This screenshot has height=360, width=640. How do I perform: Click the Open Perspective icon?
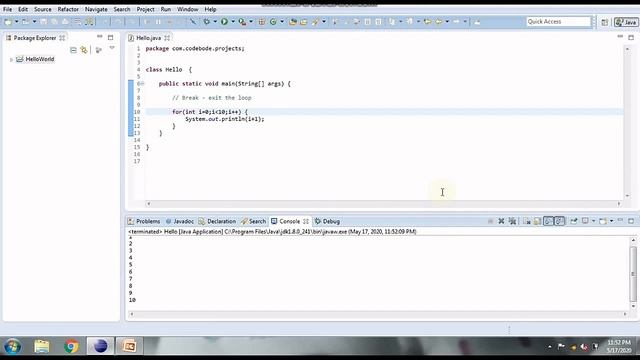pos(604,22)
